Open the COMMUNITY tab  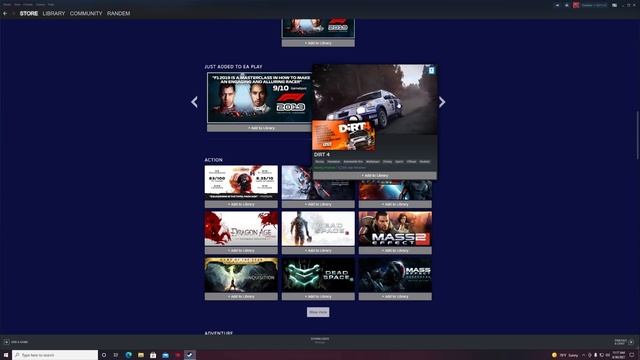(86, 13)
